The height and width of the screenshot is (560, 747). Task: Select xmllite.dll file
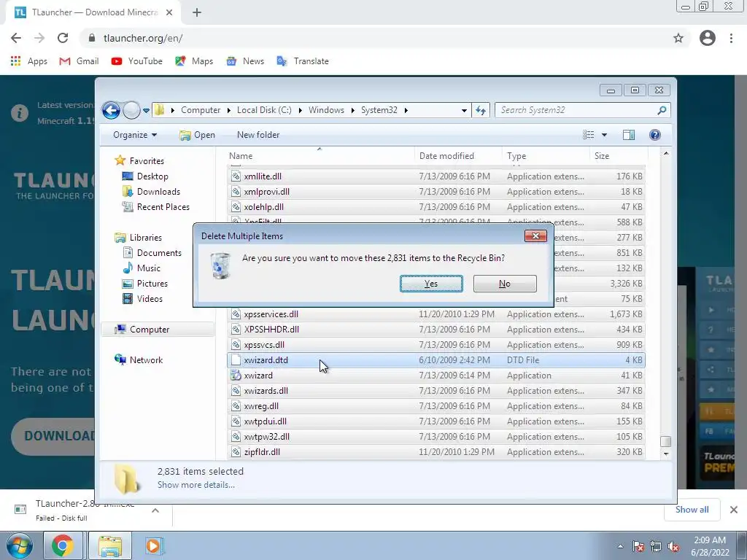pyautogui.click(x=436, y=176)
